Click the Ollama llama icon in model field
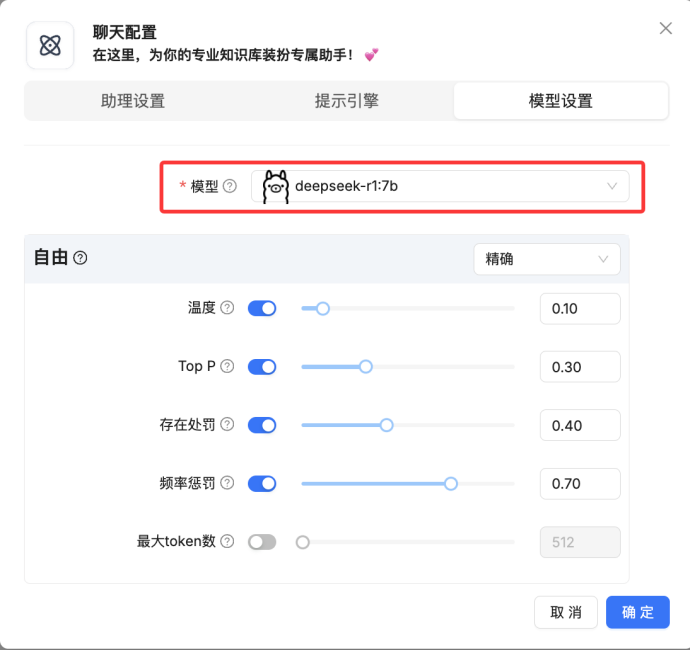Viewport: 690px width, 650px height. click(x=275, y=187)
